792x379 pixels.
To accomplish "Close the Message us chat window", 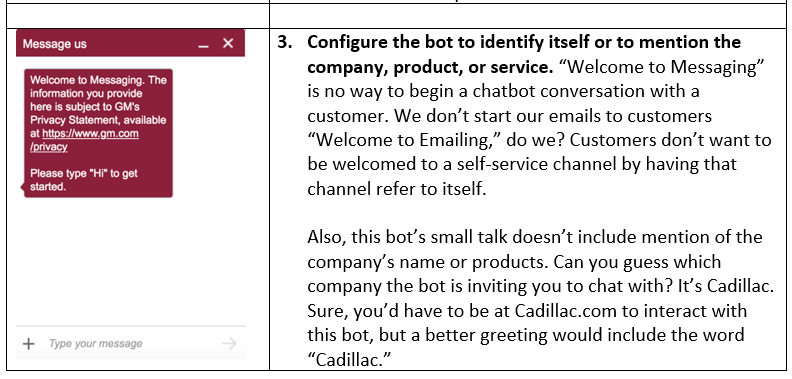I will pos(228,43).
